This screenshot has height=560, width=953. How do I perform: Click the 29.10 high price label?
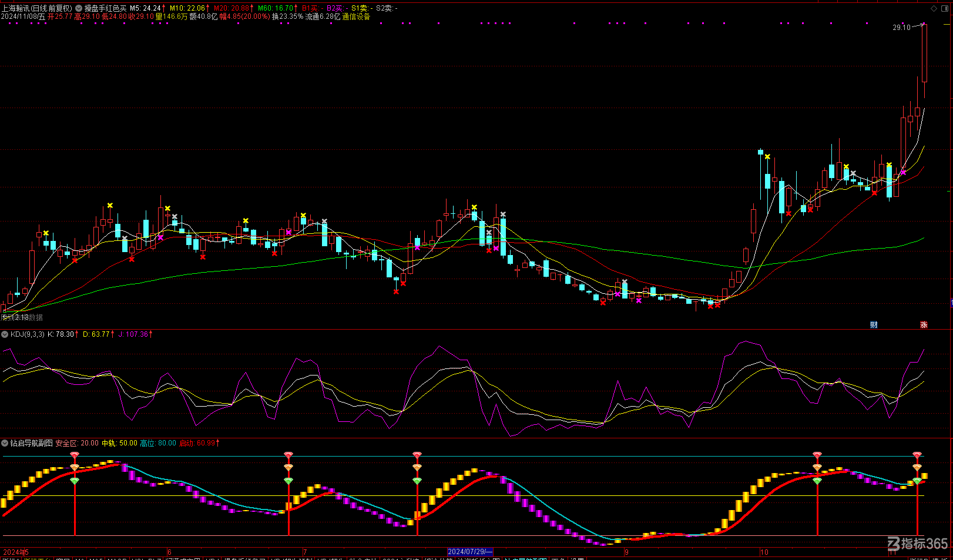pyautogui.click(x=901, y=28)
